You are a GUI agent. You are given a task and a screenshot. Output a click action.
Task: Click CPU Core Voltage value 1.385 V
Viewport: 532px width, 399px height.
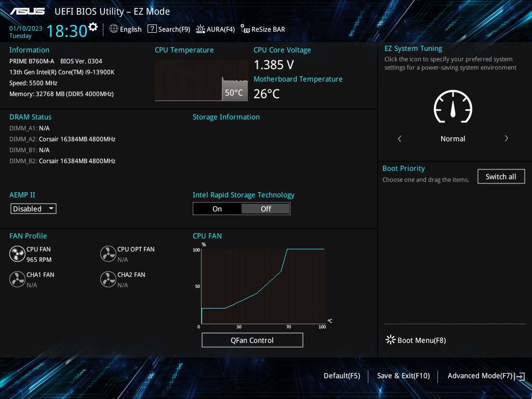(274, 65)
